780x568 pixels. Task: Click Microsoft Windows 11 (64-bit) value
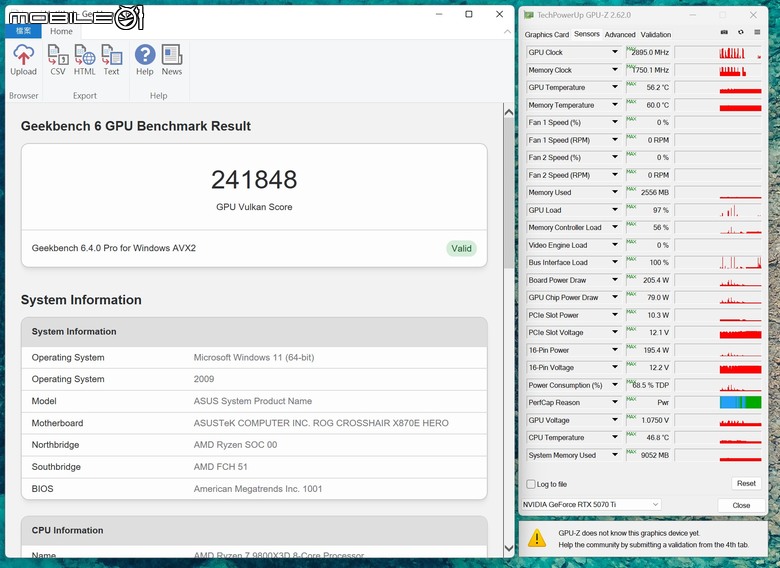coord(254,357)
